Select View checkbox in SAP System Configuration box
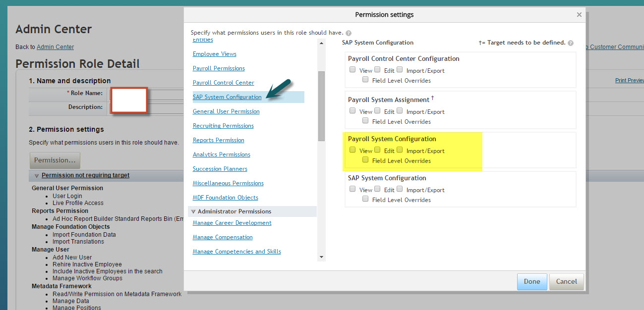Image resolution: width=644 pixels, height=310 pixels. pyautogui.click(x=352, y=189)
